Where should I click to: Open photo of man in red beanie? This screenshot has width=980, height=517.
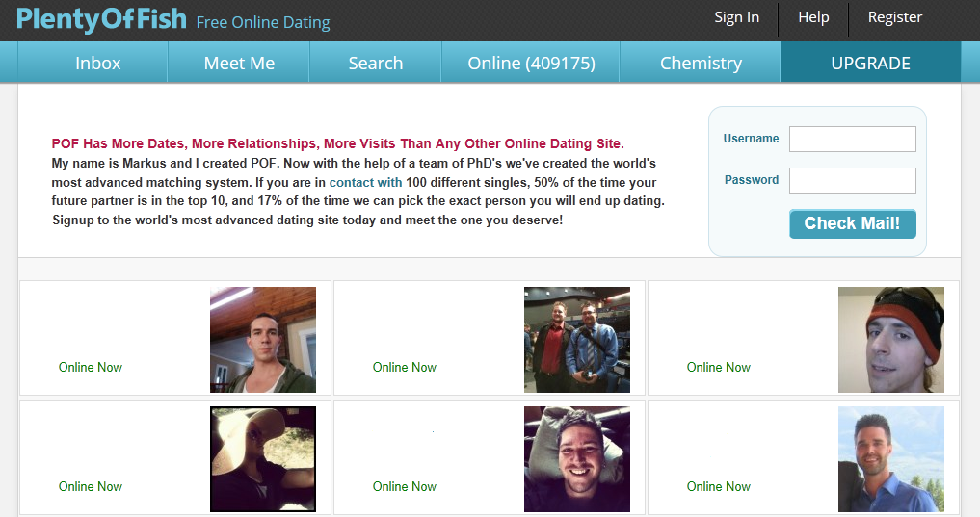coord(891,340)
